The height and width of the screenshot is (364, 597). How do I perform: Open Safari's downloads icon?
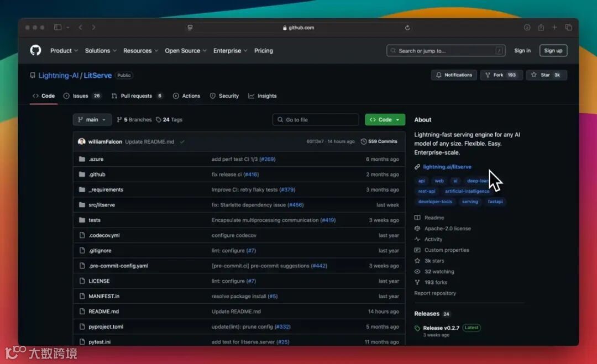(x=527, y=28)
